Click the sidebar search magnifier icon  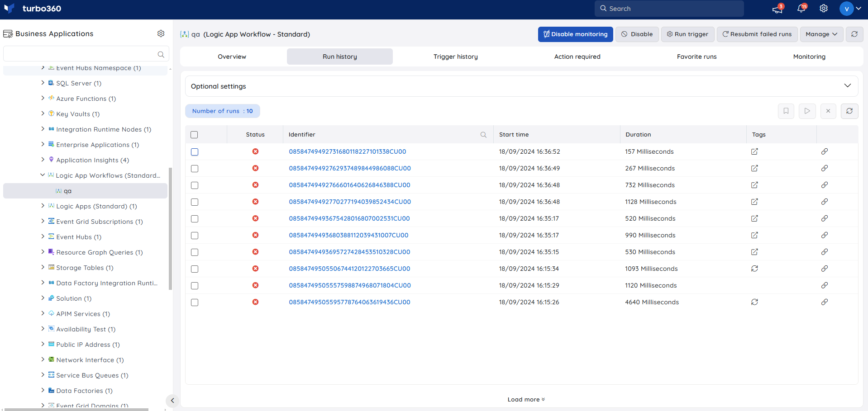(x=161, y=54)
